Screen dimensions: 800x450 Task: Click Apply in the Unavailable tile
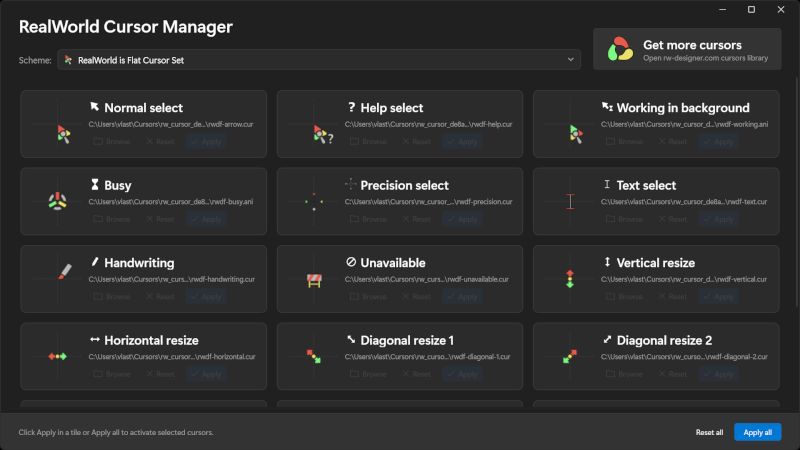pyautogui.click(x=462, y=296)
